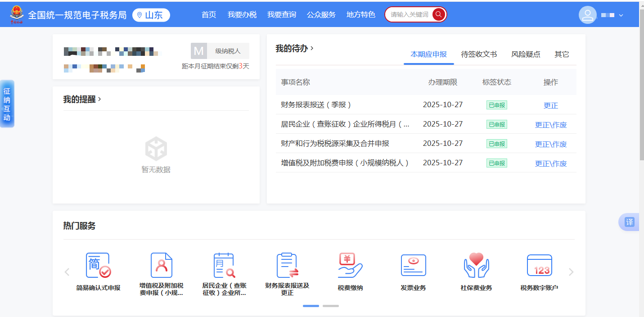This screenshot has height=317, width=644.
Task: Go to second page of 热门服务 carousel indicator
Action: tap(330, 306)
